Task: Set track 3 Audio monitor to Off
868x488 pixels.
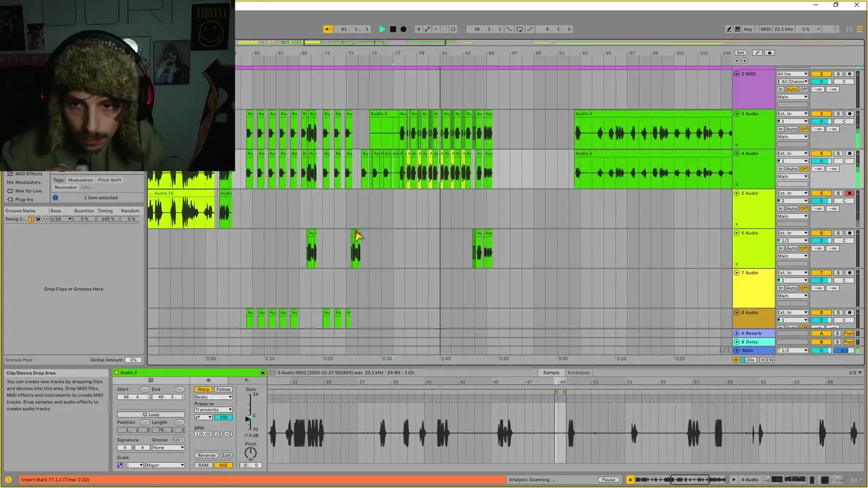Action: point(804,129)
